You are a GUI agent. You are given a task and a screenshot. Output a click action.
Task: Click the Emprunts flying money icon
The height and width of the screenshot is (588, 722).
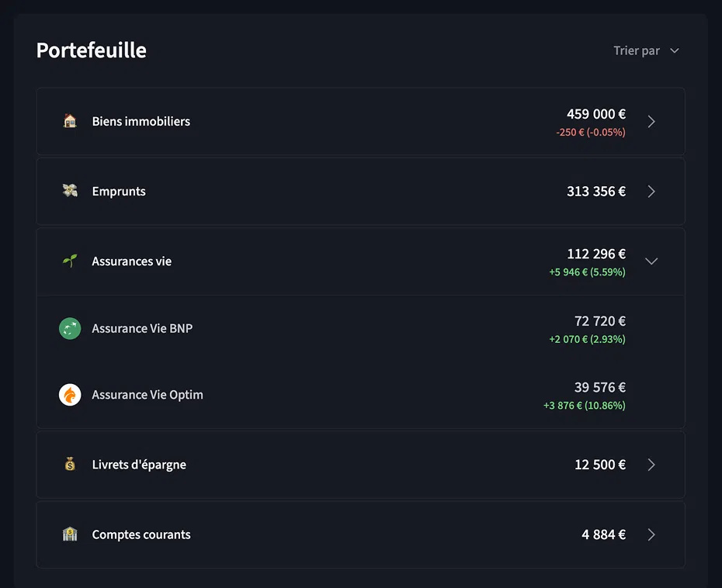click(70, 191)
